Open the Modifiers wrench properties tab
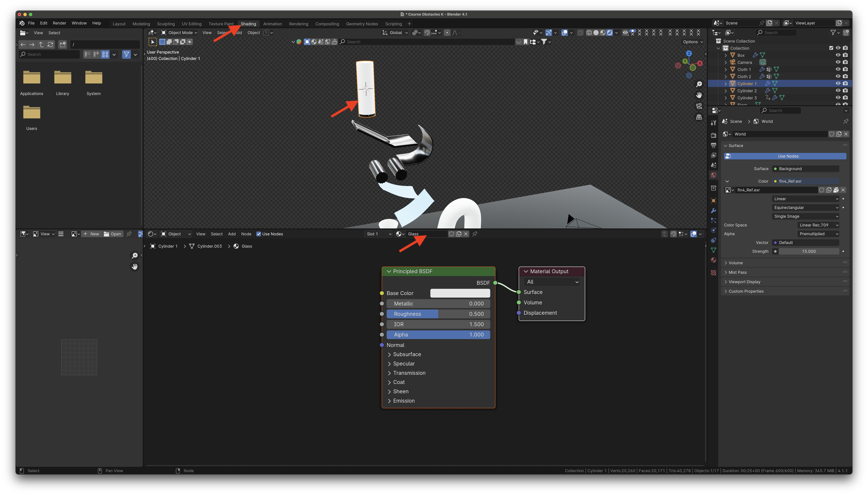This screenshot has width=868, height=495. click(713, 210)
